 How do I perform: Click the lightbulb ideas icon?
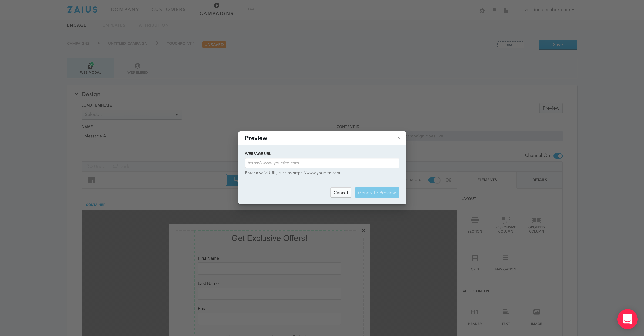(x=494, y=11)
